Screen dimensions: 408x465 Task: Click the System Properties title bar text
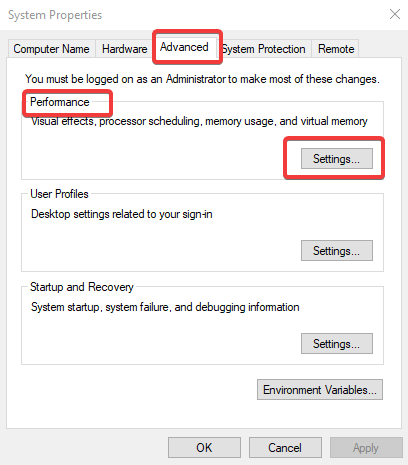click(55, 15)
